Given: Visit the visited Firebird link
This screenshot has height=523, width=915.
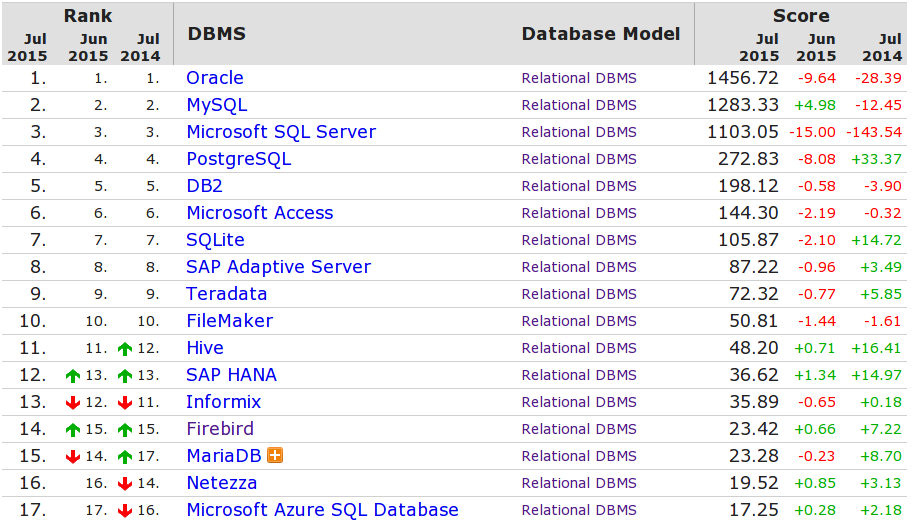Looking at the screenshot, I should pos(220,429).
